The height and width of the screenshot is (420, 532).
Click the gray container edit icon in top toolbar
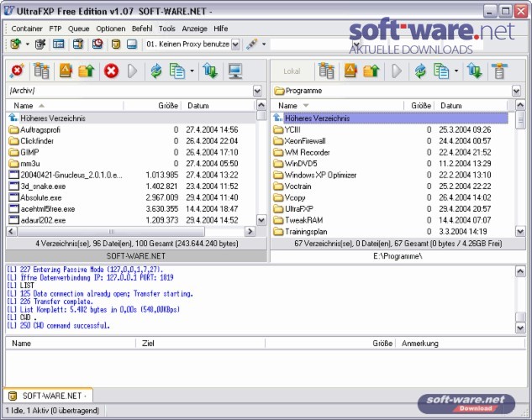pos(40,44)
